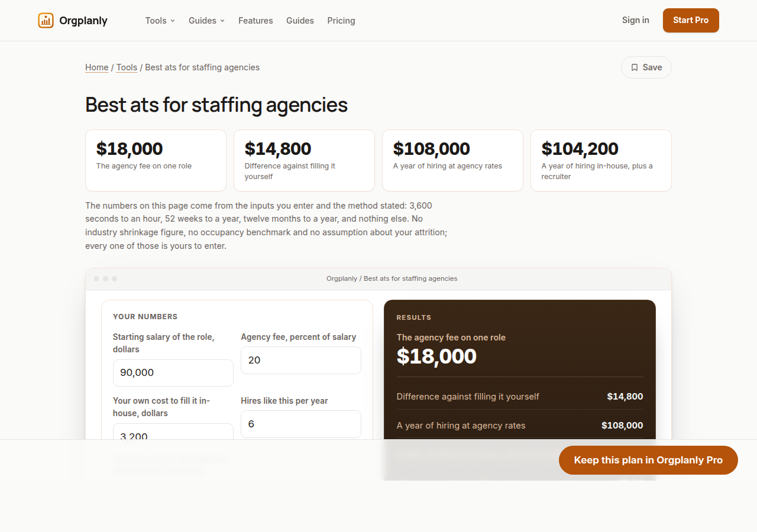Follow the Home breadcrumb link
The image size is (757, 532).
97,67
